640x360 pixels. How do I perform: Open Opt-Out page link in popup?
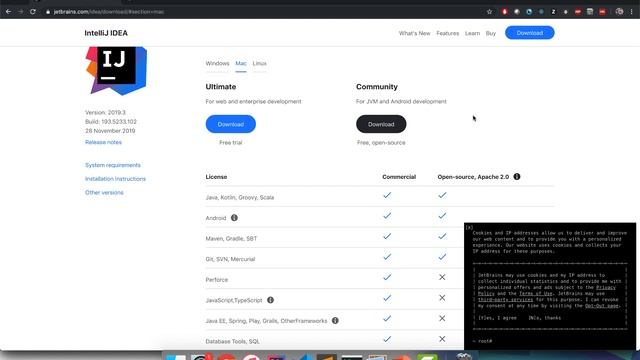coord(602,306)
